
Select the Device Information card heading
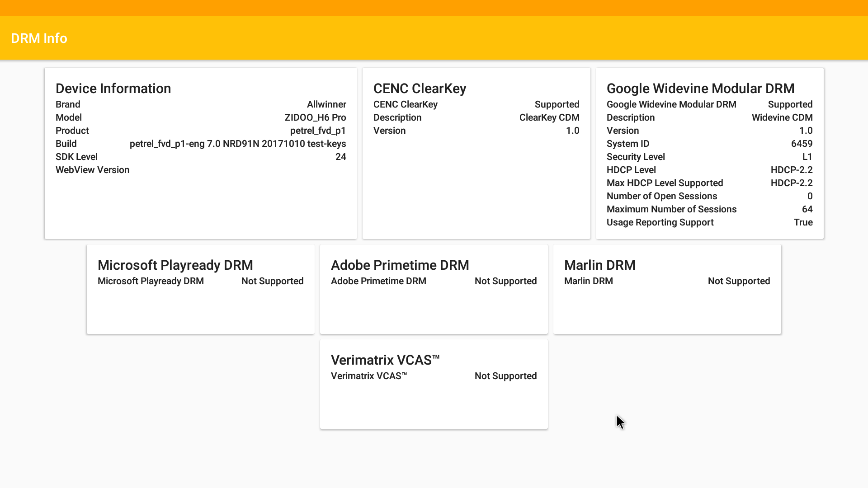[113, 89]
